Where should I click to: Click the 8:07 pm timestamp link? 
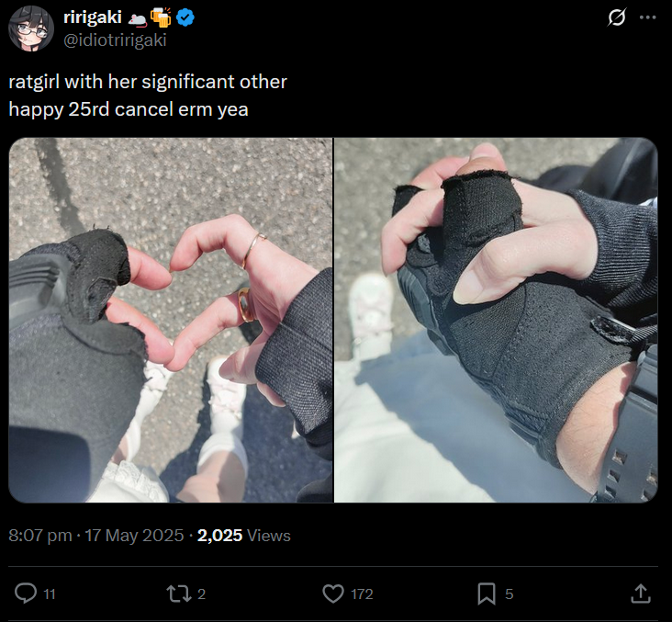40,536
